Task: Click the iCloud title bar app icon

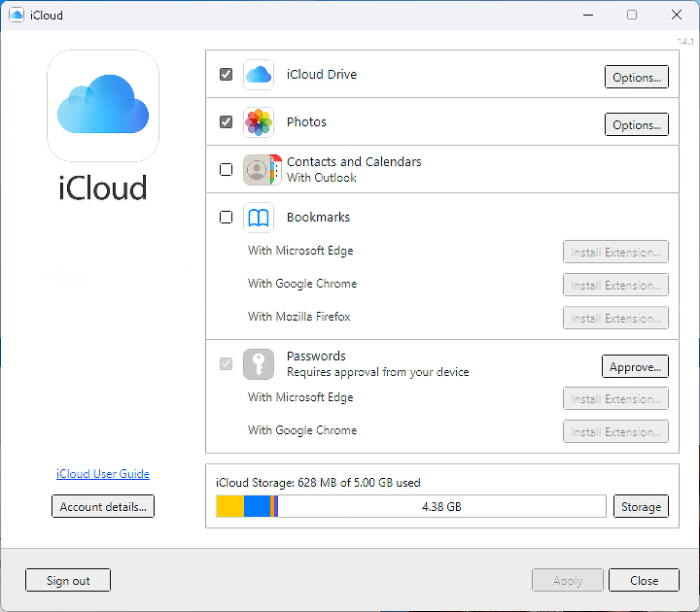Action: (17, 15)
